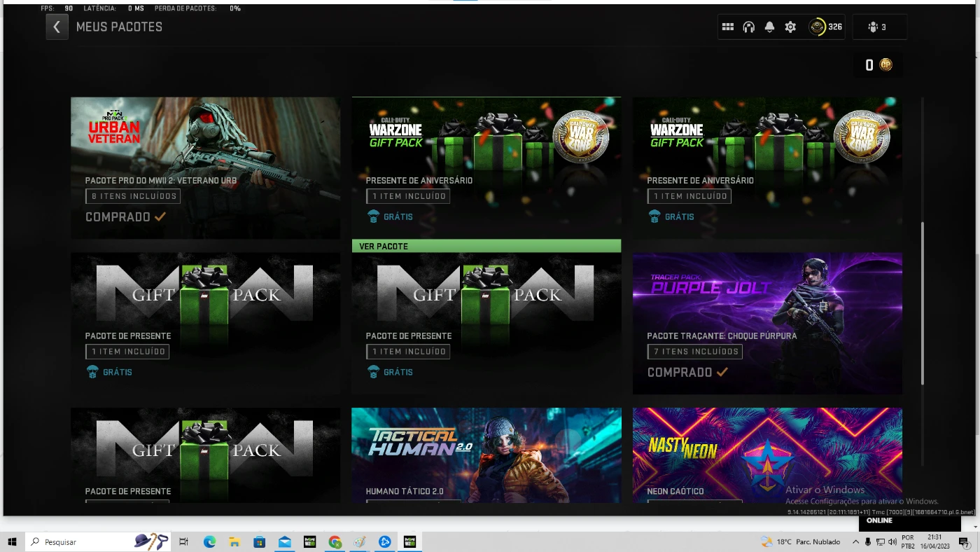Viewport: 980px width, 552px height.
Task: Open the second Warzone Presente de Aniversário pack
Action: pos(767,167)
